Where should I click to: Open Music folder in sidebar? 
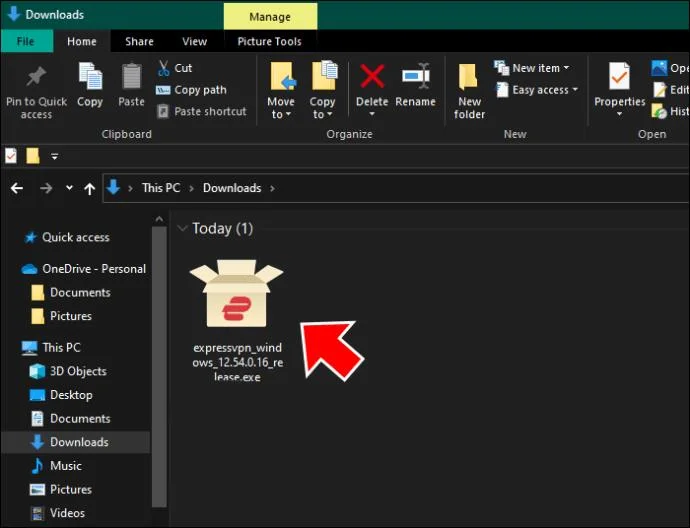pyautogui.click(x=56, y=466)
